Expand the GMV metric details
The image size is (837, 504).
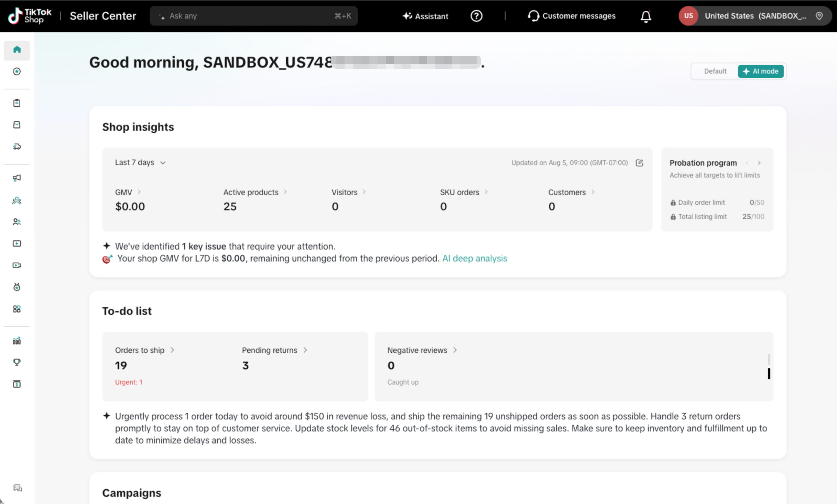click(128, 192)
